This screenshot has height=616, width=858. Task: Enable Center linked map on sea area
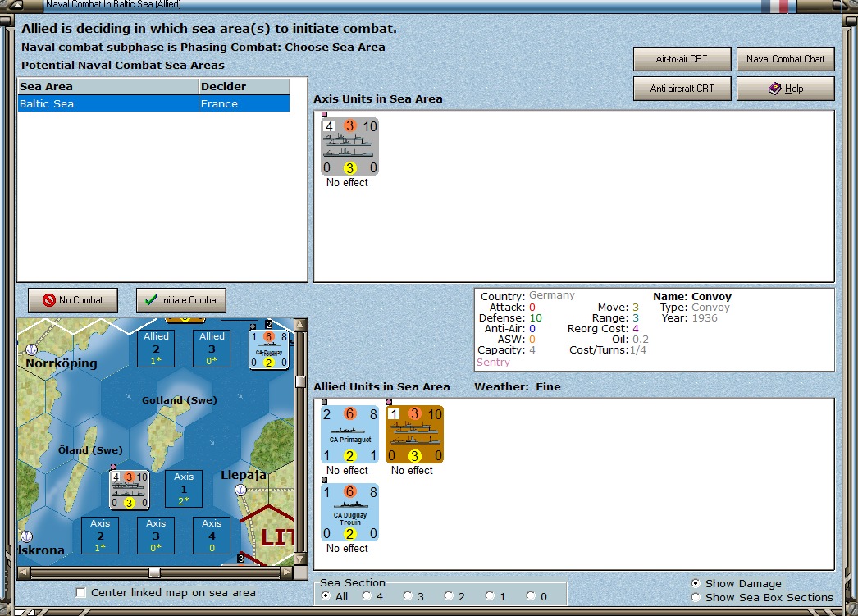[x=81, y=592]
